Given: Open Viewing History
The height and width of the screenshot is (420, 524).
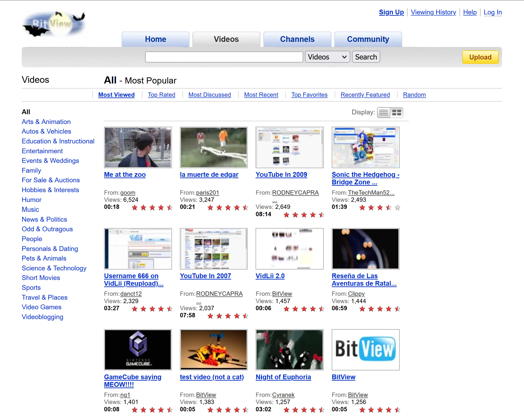Looking at the screenshot, I should 433,12.
